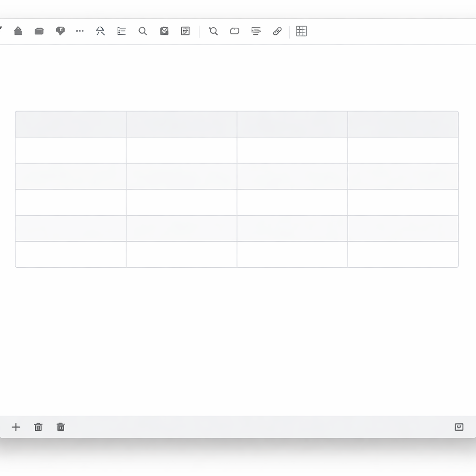
Task: Select the folder-shaped toolbar icon
Action: coord(39,31)
